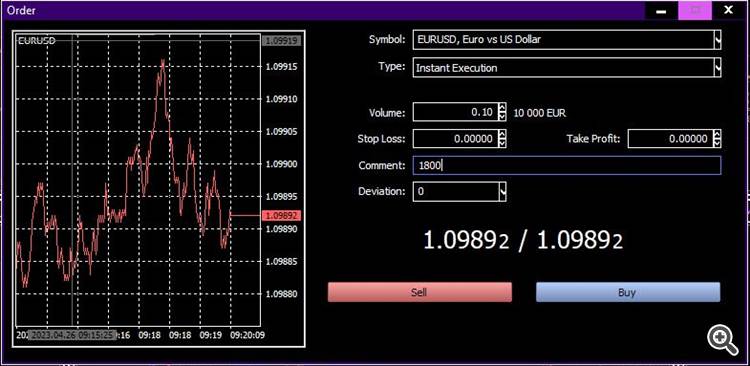The height and width of the screenshot is (366, 750).
Task: Select the Stop Loss value field
Action: click(455, 139)
